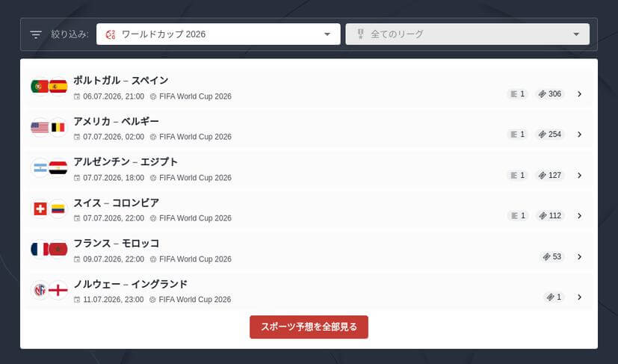
Task: Click the 254 tips badge
Action: point(550,135)
